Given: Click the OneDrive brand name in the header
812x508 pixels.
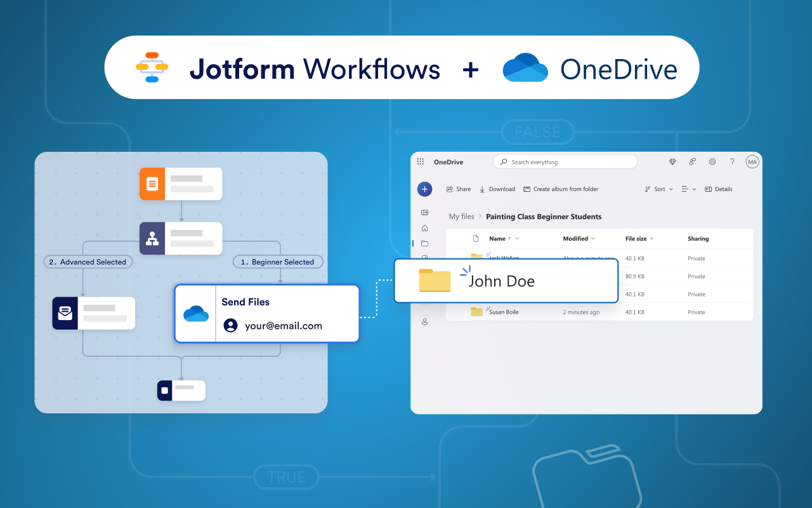Looking at the screenshot, I should point(449,162).
